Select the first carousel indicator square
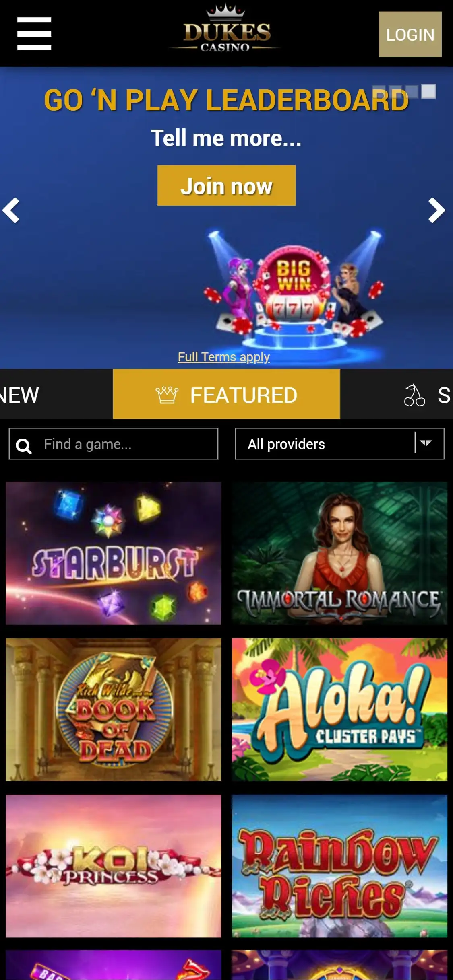Screen dimensions: 453x980 point(379,91)
